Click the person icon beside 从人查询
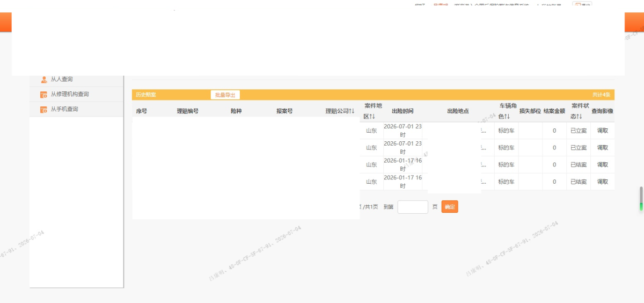Screen dimensions: 644x303 (x=44, y=80)
